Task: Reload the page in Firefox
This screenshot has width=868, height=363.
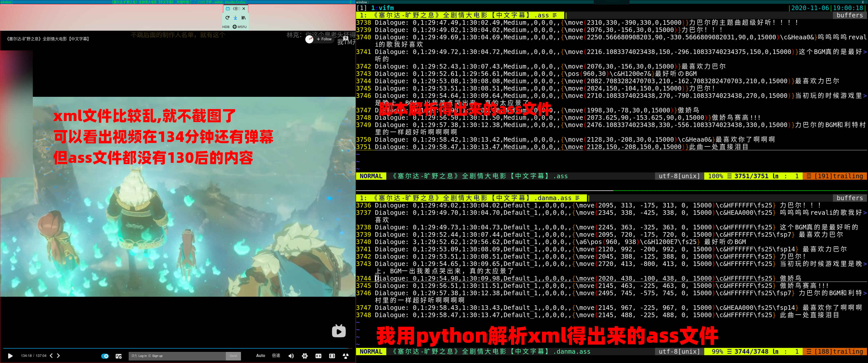Action: [227, 18]
